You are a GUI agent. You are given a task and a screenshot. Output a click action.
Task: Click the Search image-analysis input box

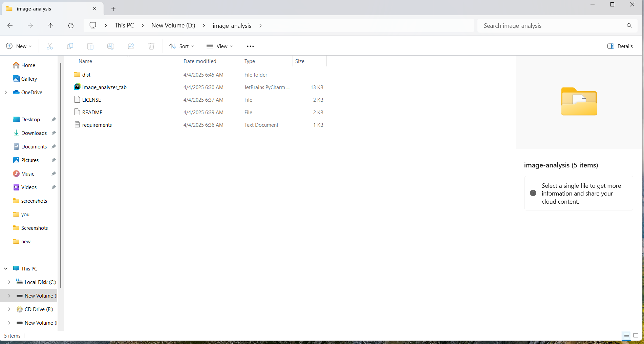pos(552,26)
